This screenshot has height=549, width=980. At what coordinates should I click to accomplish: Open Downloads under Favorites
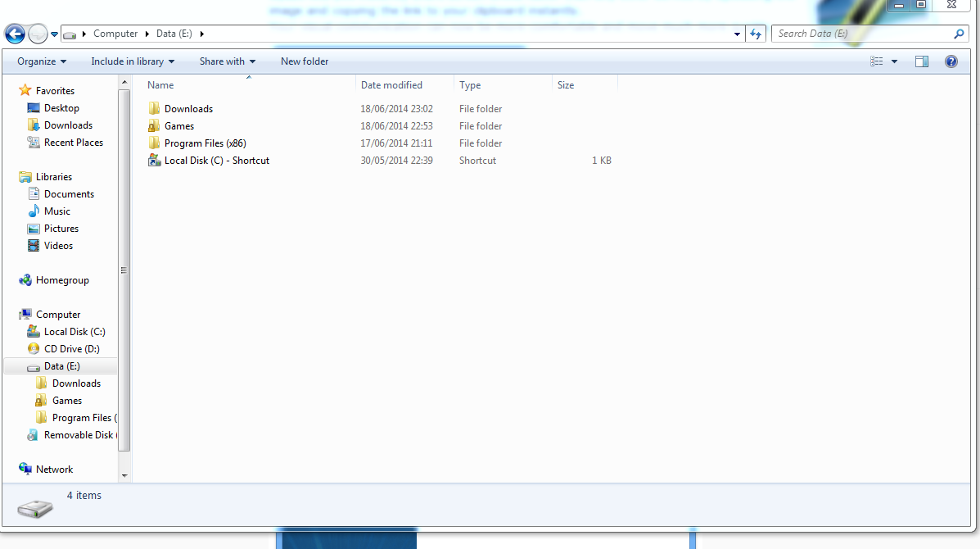tap(68, 125)
